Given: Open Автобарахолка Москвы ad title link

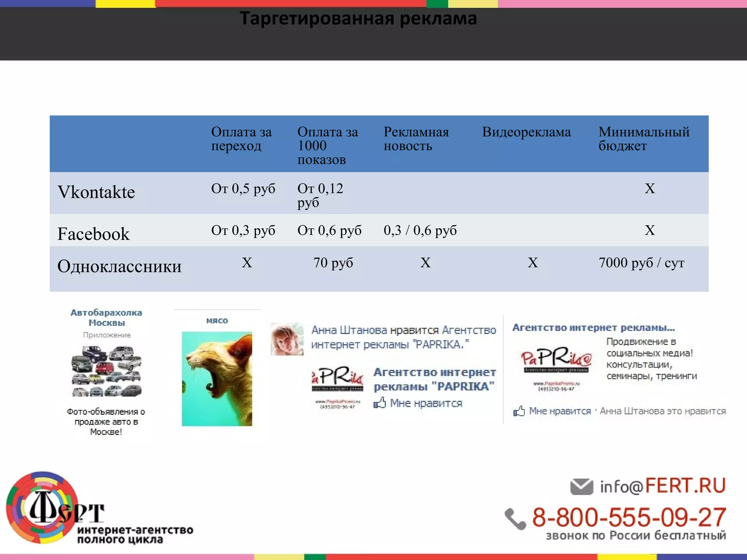Looking at the screenshot, I should [106, 318].
